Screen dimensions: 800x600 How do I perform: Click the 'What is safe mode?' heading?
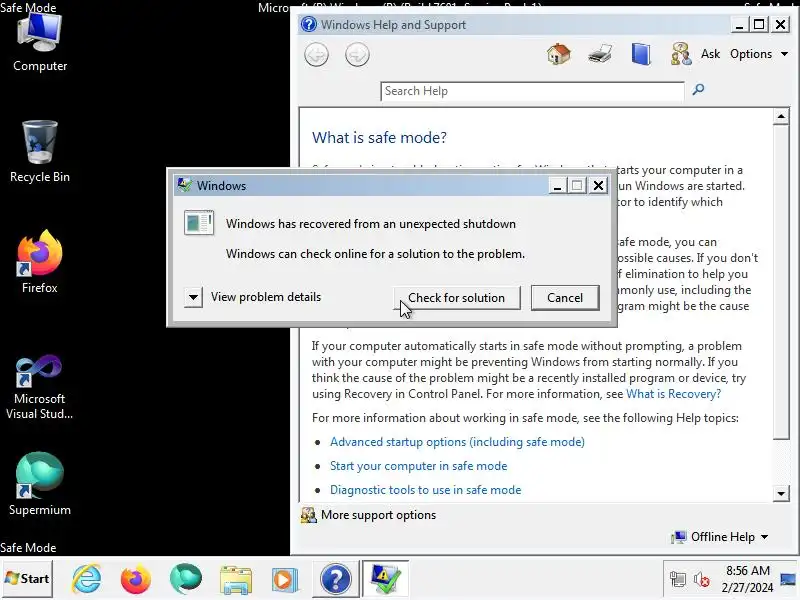pos(379,137)
